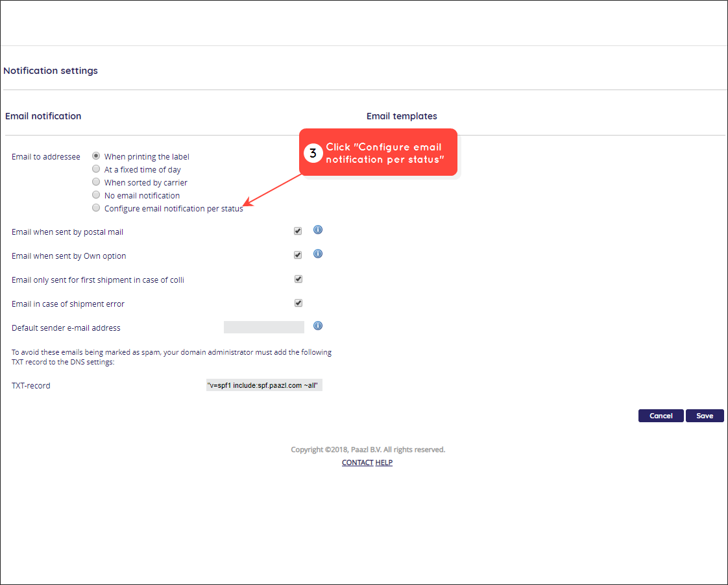Click the "Email to addressee" label

pos(46,157)
